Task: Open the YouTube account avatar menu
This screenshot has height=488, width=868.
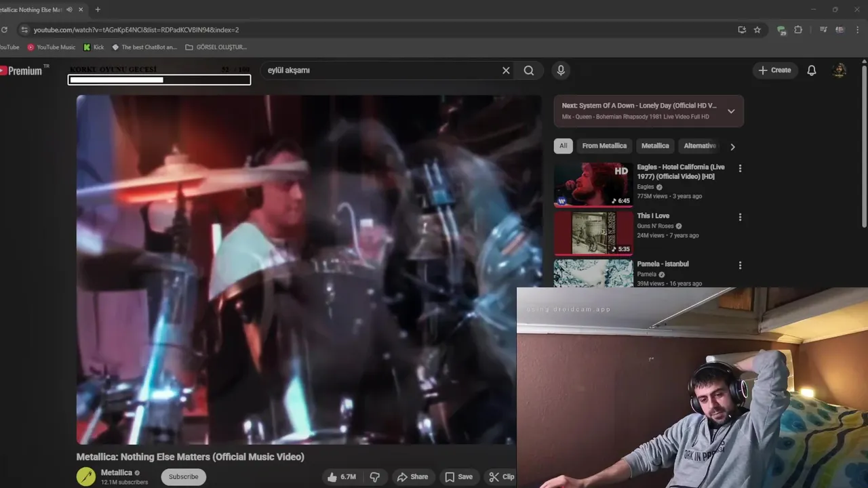Action: coord(840,70)
